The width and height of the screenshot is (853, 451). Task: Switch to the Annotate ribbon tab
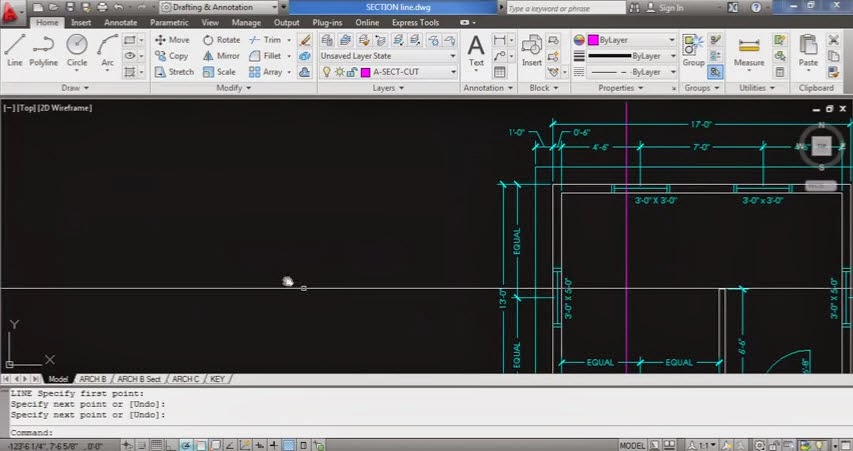[121, 22]
